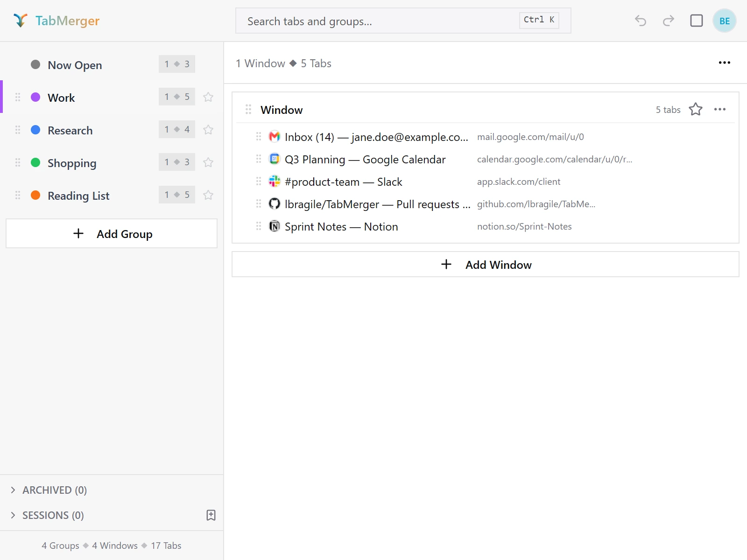Open the Window's three-dot options menu
The width and height of the screenshot is (747, 560).
coord(720,109)
